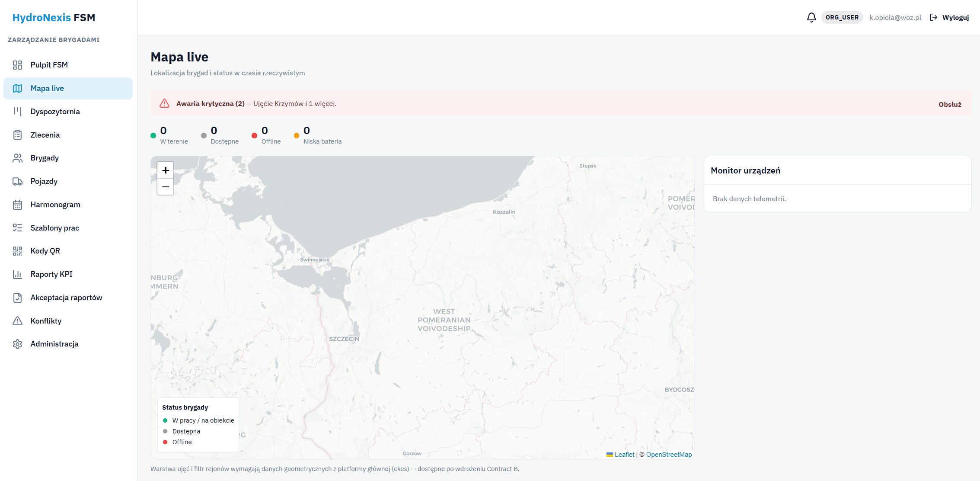Click the Mapa live map icon
The image size is (980, 481).
tap(17, 88)
